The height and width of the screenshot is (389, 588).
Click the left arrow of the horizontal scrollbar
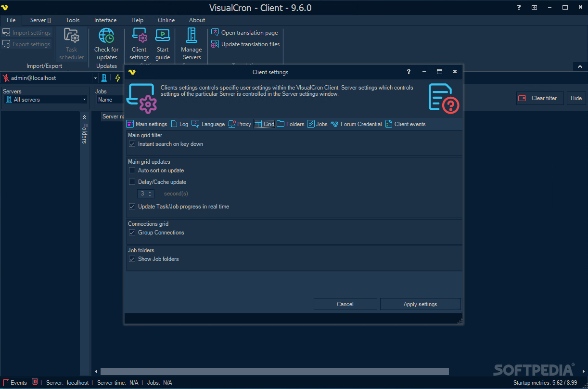[96, 371]
